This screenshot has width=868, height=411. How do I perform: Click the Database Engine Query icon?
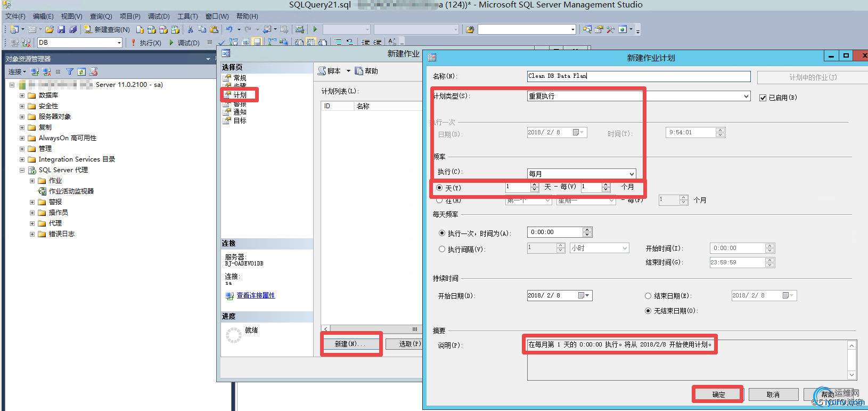[140, 29]
